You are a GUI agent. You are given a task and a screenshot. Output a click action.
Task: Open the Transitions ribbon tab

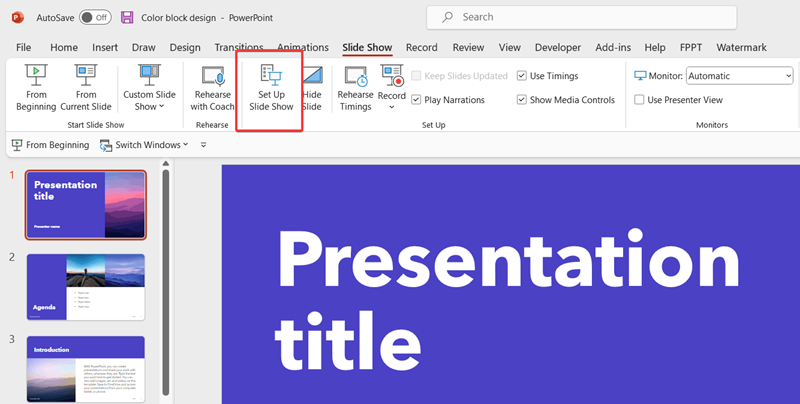pos(239,47)
